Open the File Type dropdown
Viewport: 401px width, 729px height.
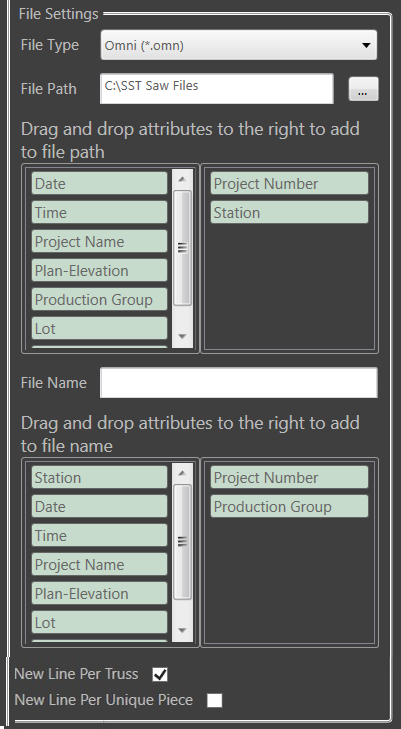tap(238, 45)
